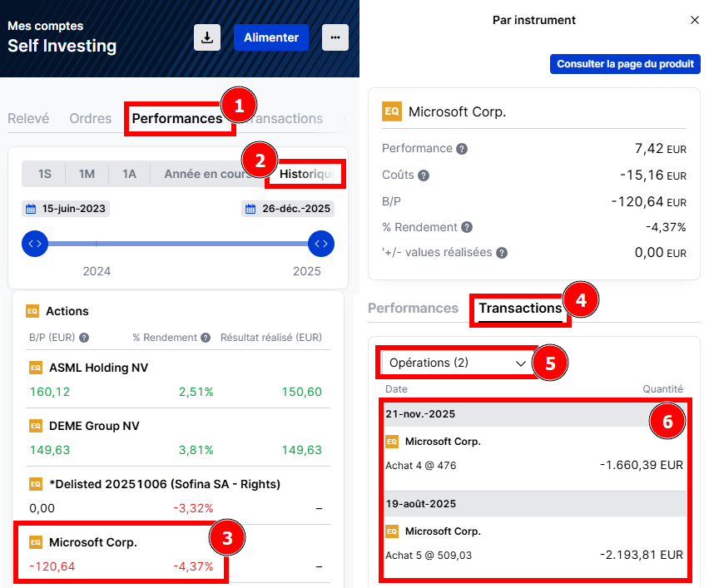Click the left date range slider handle
The height and width of the screenshot is (588, 709).
click(35, 244)
